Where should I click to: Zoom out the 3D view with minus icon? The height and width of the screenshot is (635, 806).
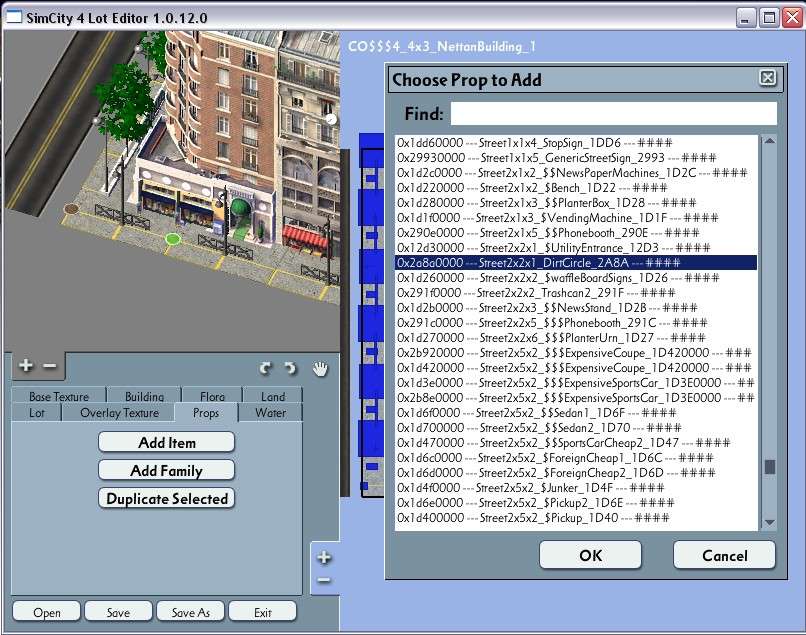50,366
